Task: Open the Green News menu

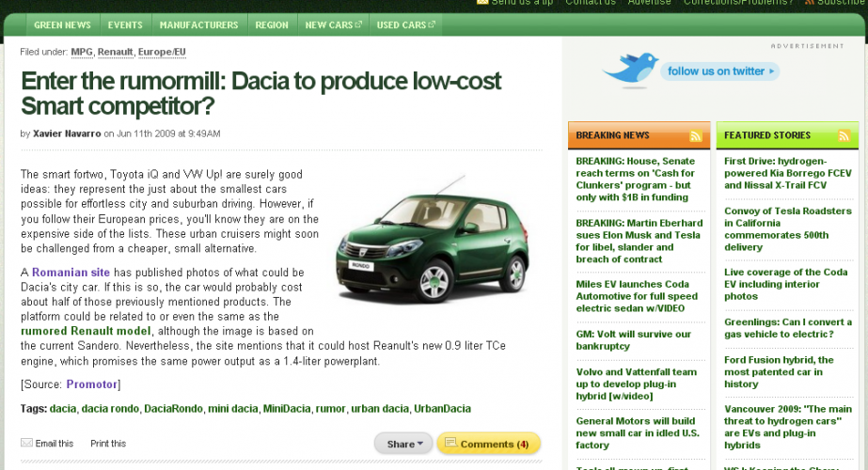Action: [62, 25]
